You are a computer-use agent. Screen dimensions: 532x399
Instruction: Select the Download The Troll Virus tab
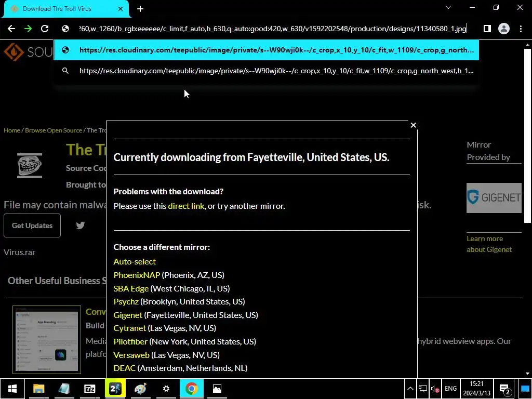coord(66,9)
